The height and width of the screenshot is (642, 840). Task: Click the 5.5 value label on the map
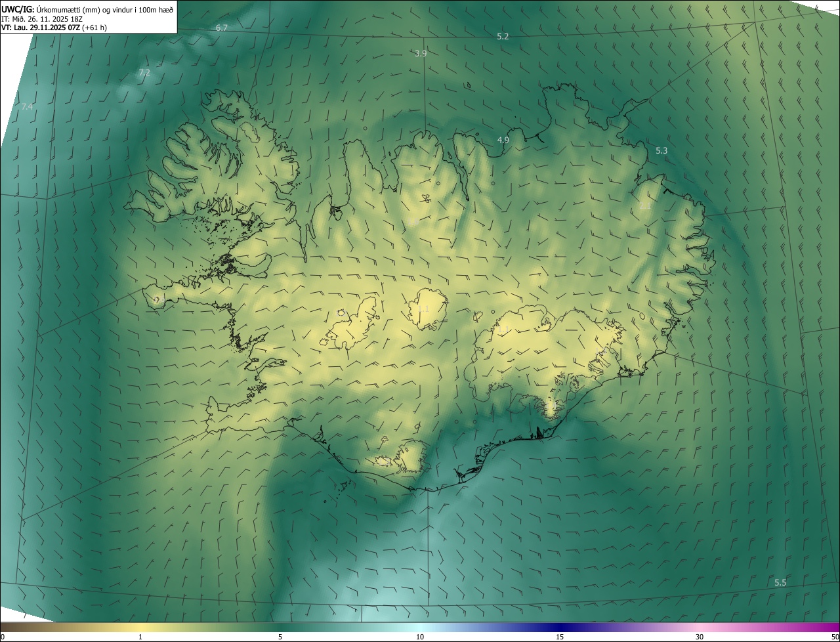pyautogui.click(x=780, y=583)
